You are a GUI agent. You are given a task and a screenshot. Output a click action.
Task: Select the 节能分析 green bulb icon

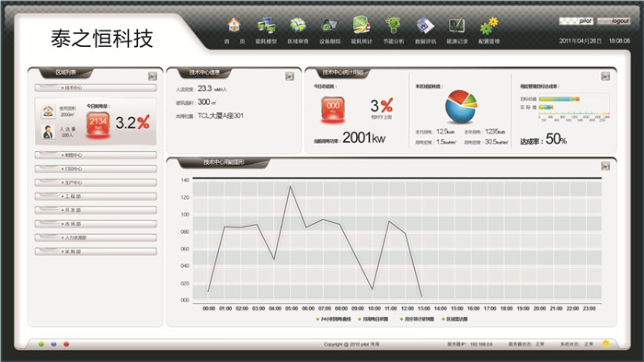click(x=393, y=26)
